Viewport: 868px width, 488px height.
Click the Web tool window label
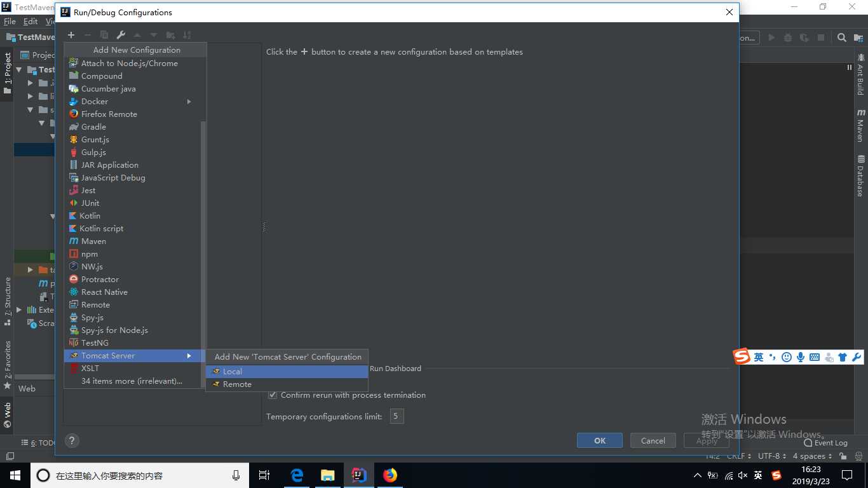click(27, 388)
